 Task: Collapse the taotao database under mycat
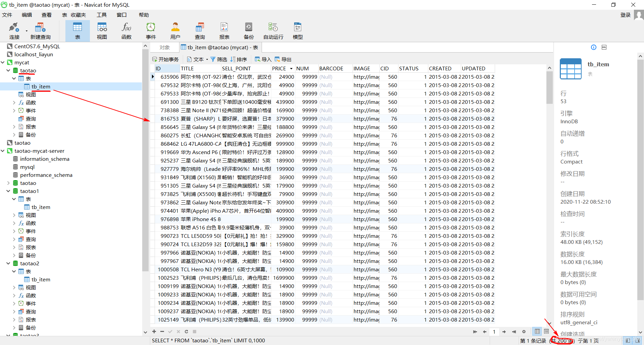[x=8, y=71]
